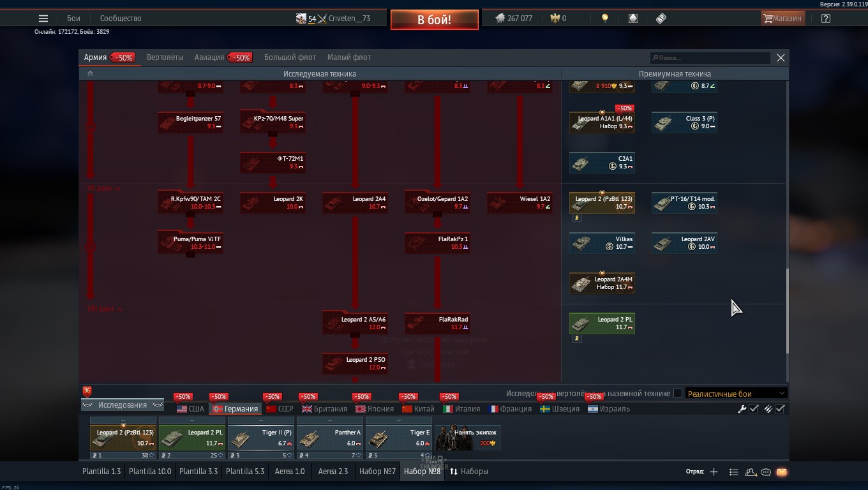Select Италия nation tab
Viewport: 868px width, 490px height.
[461, 409]
